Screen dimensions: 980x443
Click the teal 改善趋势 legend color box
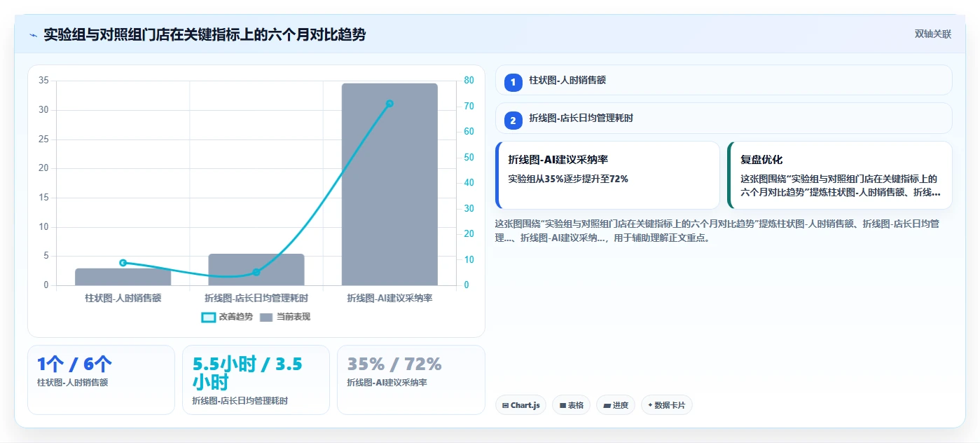pos(208,317)
